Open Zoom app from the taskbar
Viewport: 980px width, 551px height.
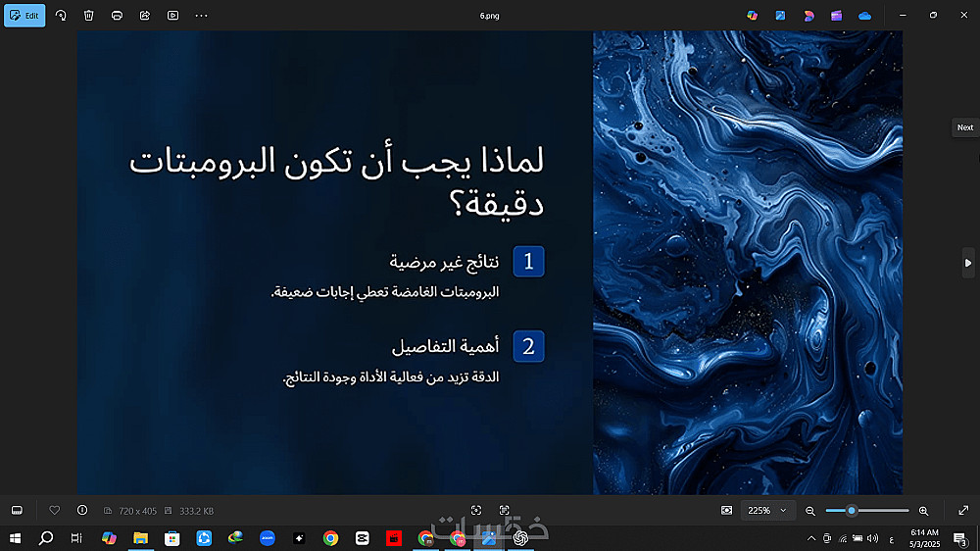[268, 538]
